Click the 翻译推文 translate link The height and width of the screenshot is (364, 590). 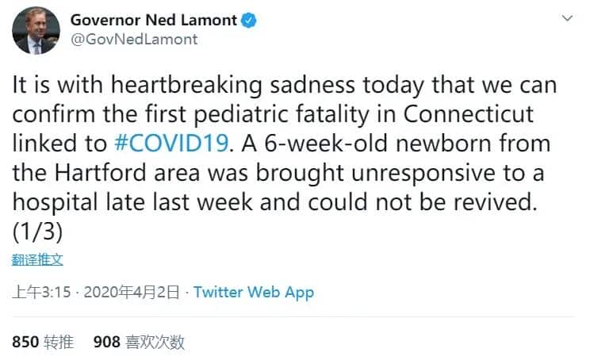[37, 259]
